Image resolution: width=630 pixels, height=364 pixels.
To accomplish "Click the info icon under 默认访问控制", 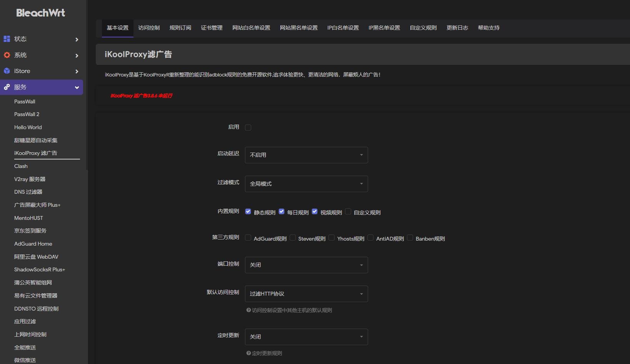I will tap(248, 310).
